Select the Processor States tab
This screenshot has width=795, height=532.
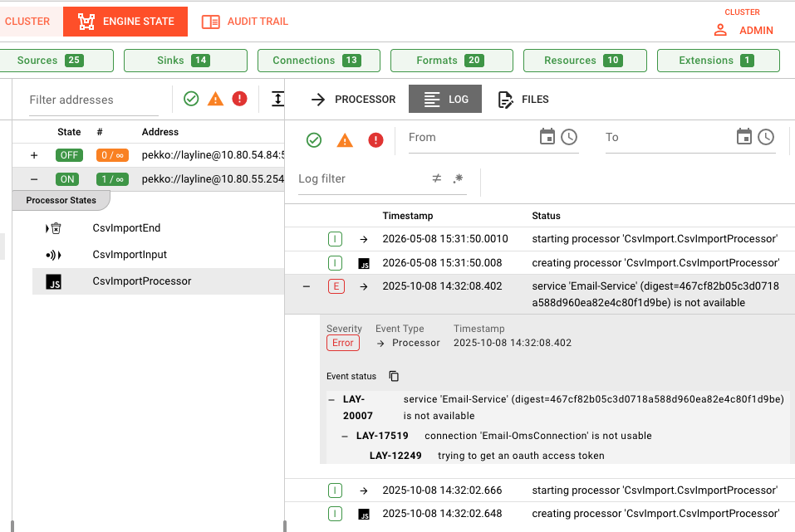pyautogui.click(x=61, y=200)
